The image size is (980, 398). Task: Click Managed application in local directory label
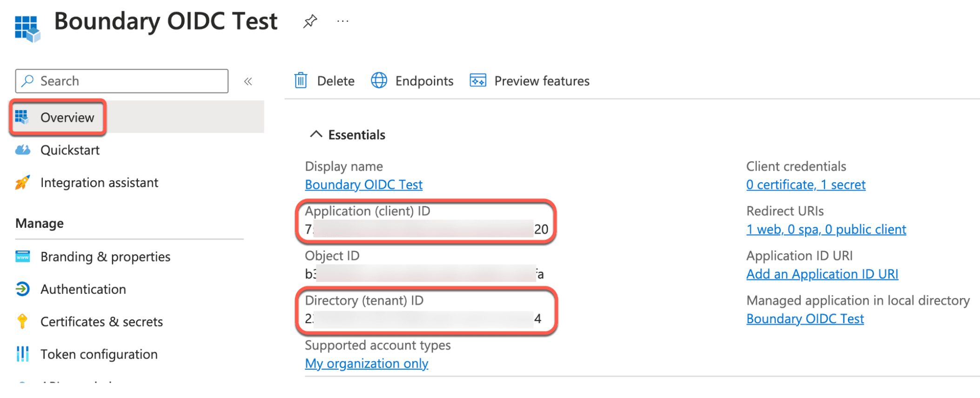tap(858, 300)
